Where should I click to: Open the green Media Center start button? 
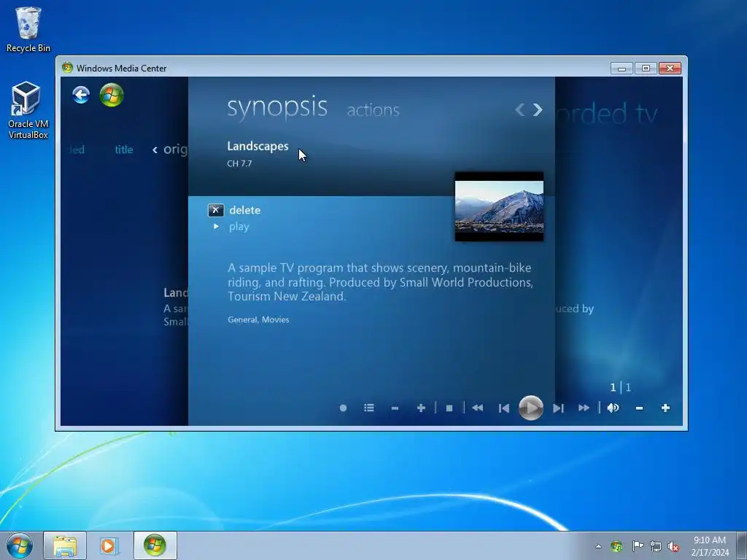(112, 95)
